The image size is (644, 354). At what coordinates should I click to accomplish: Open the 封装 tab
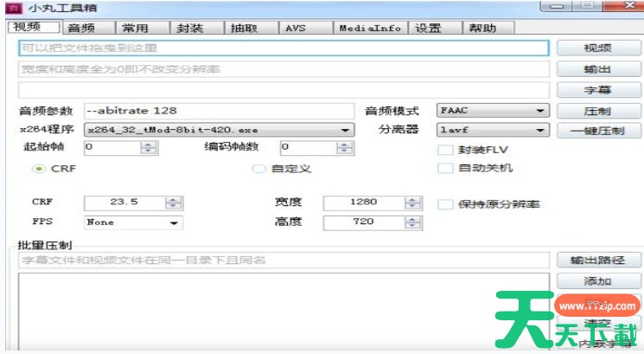click(190, 28)
